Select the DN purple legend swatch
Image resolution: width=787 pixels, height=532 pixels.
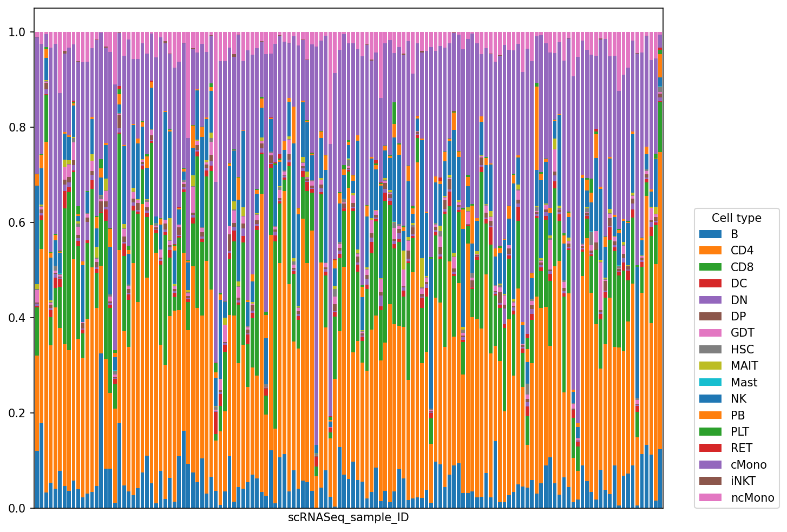coord(711,300)
